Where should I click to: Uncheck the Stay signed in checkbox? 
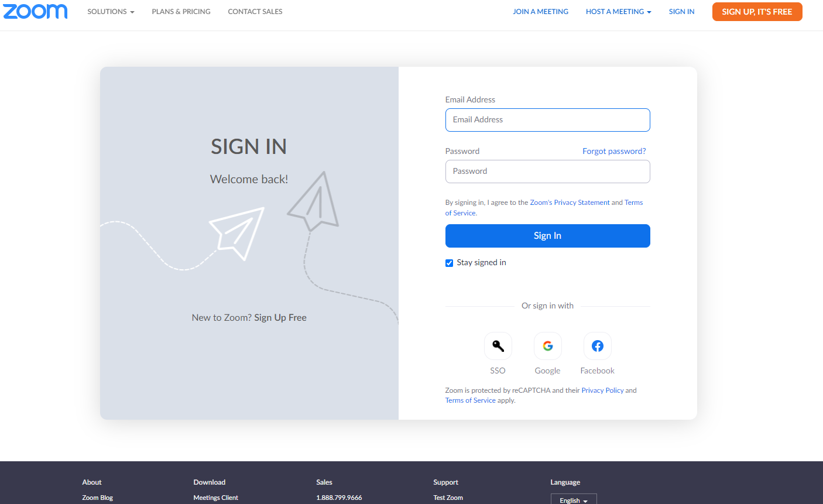click(x=449, y=263)
